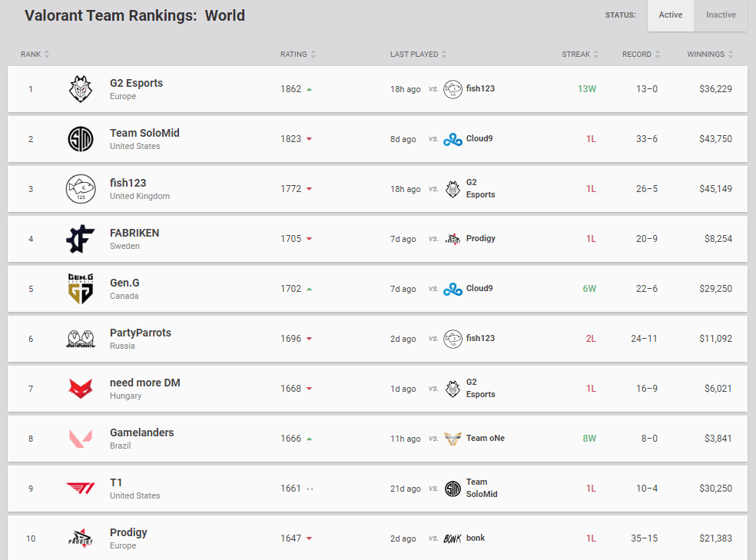Screen dimensions: 756x560
Task: Open the need more DM team name
Action: [145, 383]
